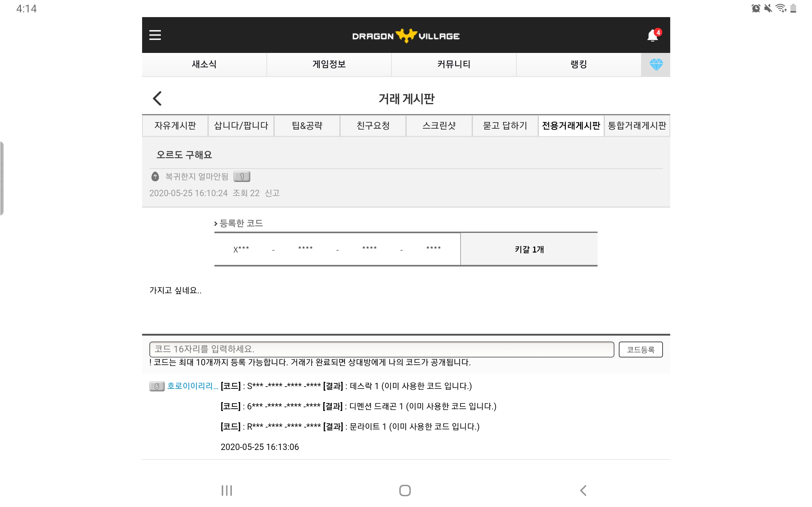Click the 코드등록 button

point(640,350)
